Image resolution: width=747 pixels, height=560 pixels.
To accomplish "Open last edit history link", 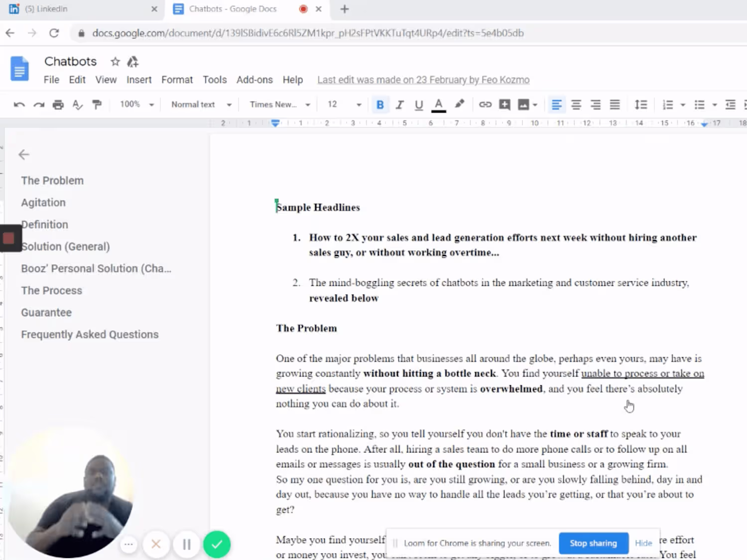I will [x=423, y=80].
